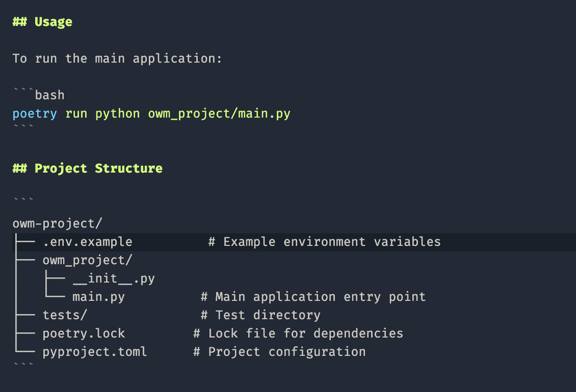
Task: Click 'owm_project/main.py' in the command line
Action: click(219, 114)
